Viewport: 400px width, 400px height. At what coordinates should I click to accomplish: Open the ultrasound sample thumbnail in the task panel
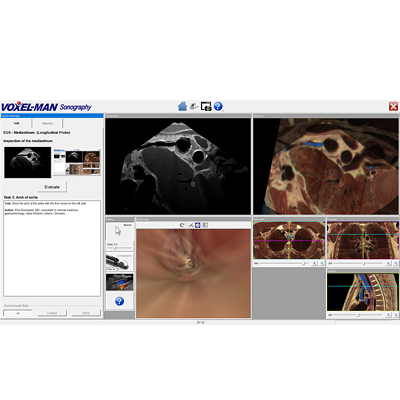pos(27,162)
